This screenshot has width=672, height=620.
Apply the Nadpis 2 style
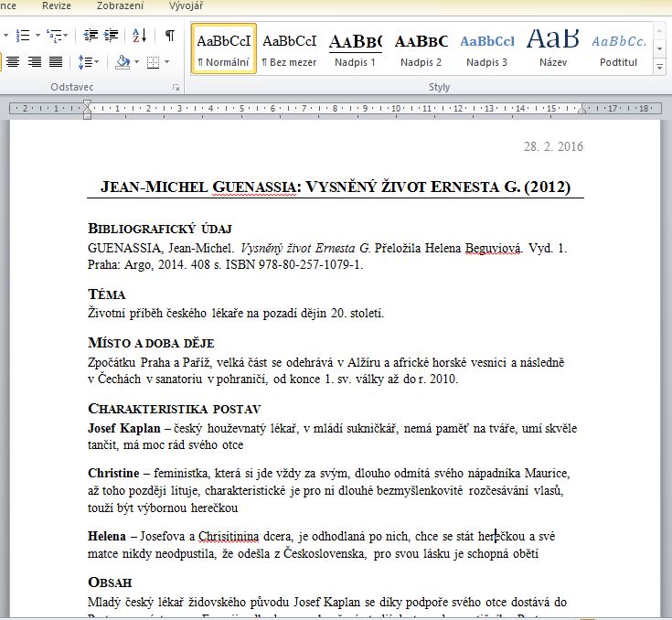[421, 48]
